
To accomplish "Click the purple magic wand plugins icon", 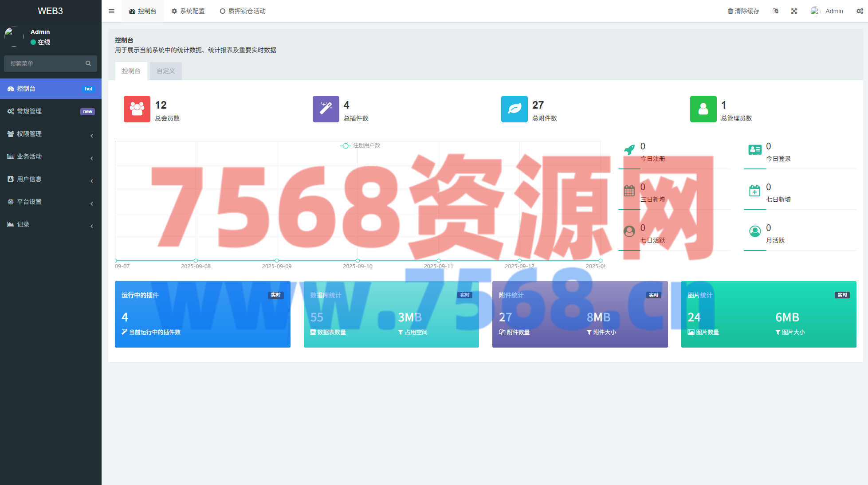I will coord(326,109).
